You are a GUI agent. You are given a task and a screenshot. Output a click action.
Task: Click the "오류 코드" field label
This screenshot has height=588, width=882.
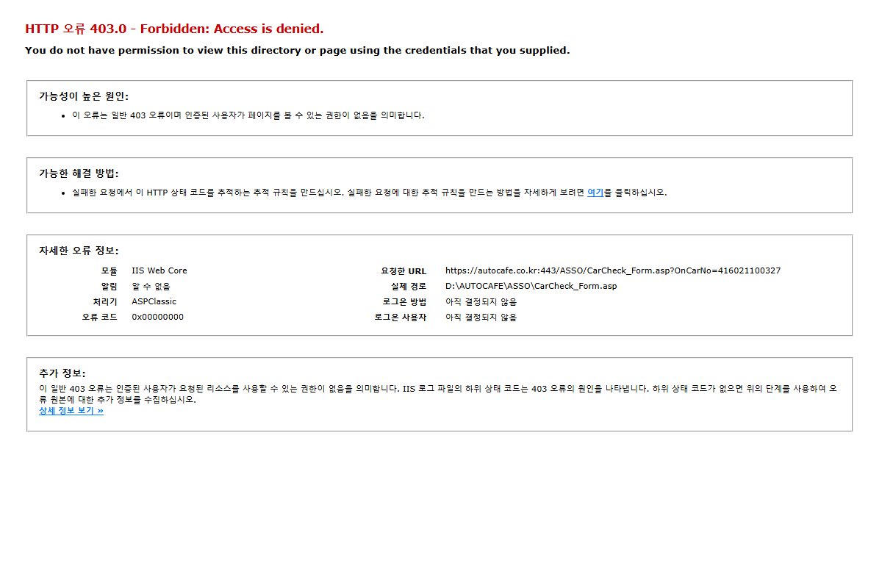(x=99, y=318)
